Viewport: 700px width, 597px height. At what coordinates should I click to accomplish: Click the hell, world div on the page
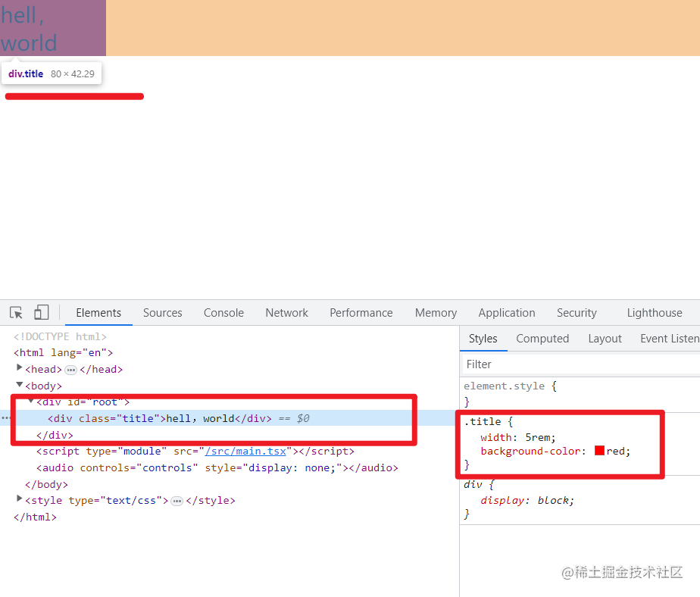pos(53,28)
